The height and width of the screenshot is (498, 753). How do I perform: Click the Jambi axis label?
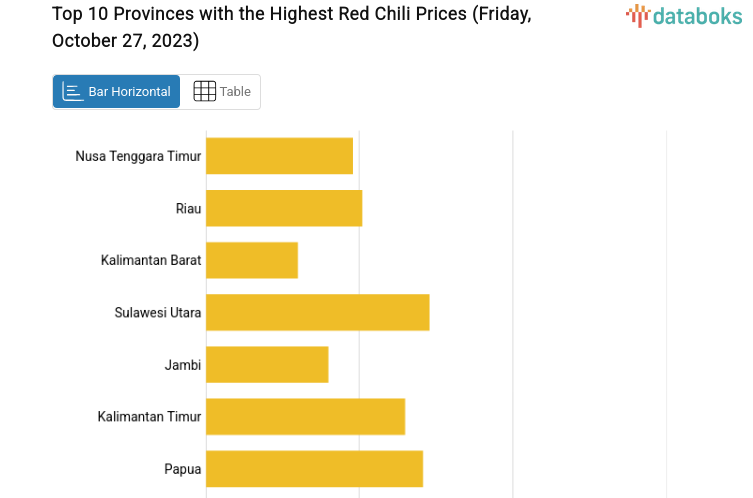point(183,364)
